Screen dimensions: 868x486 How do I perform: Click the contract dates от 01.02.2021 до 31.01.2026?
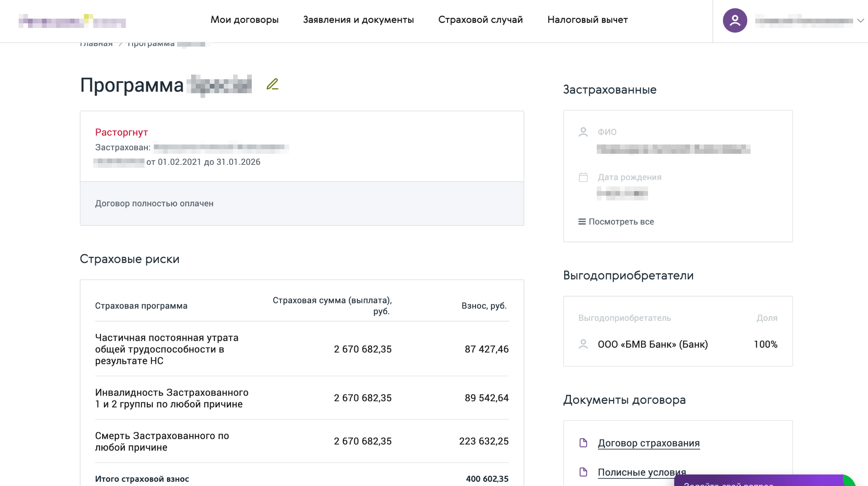(203, 162)
